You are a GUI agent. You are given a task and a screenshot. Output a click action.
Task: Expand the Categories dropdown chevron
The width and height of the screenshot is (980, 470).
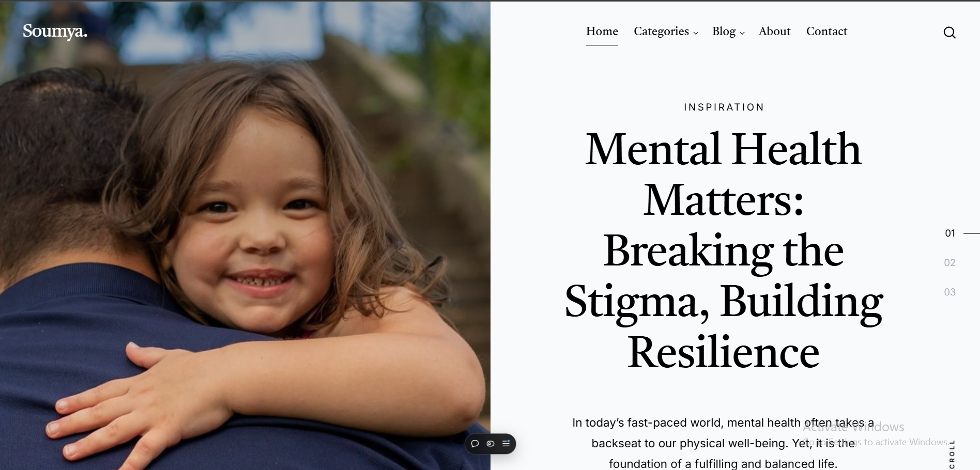click(x=696, y=33)
